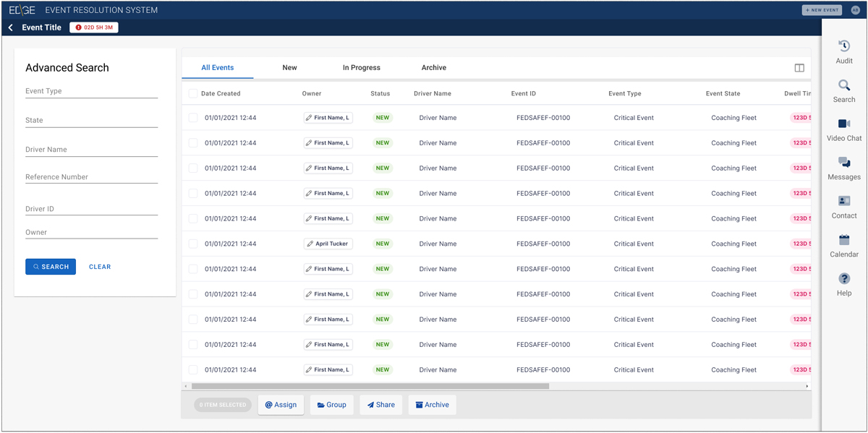The width and height of the screenshot is (868, 433).
Task: Start a Video Chat
Action: pyautogui.click(x=844, y=124)
